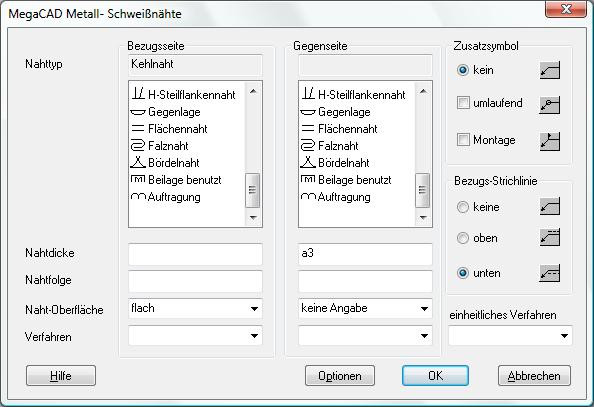Image resolution: width=594 pixels, height=407 pixels.
Task: Click the Bezugsseite list scrollbar thumb
Action: (252, 190)
